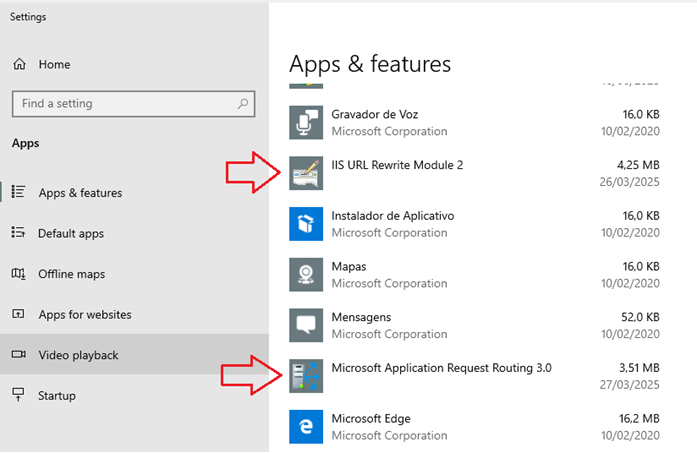Focus the Find a setting field

tap(133, 104)
